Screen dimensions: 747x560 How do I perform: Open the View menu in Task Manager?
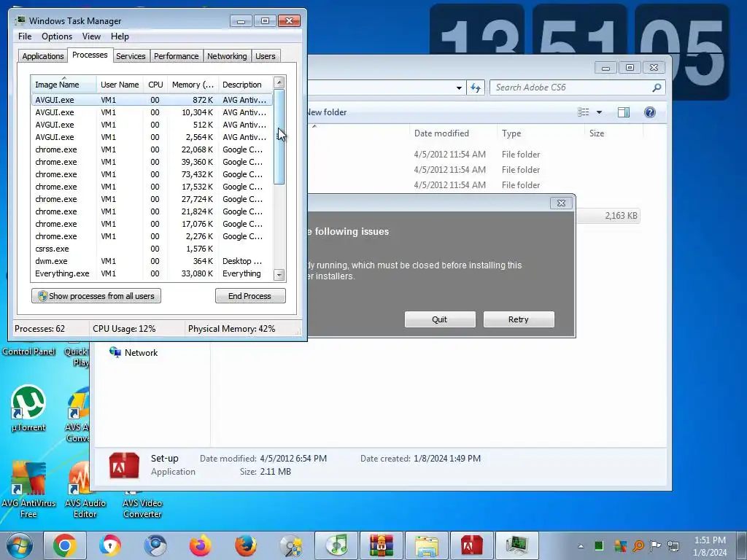click(91, 36)
